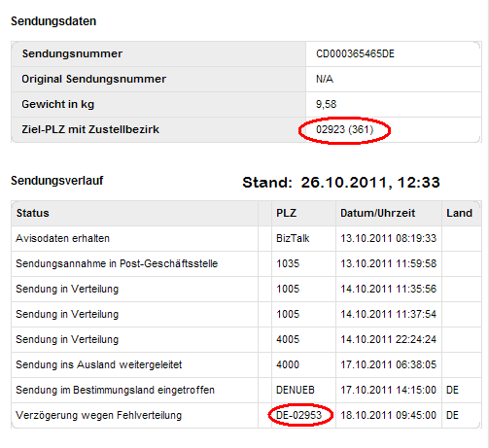Select the Status column header
489x448 pixels.
point(33,213)
